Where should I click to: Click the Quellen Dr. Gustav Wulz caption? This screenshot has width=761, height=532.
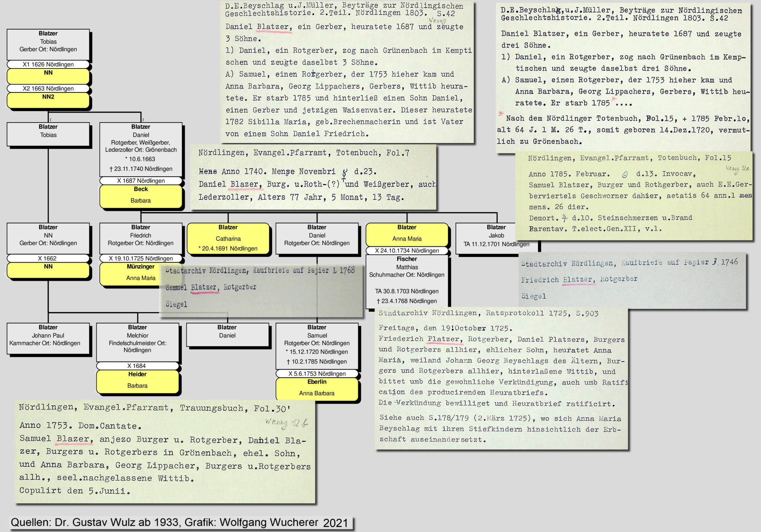(x=179, y=522)
